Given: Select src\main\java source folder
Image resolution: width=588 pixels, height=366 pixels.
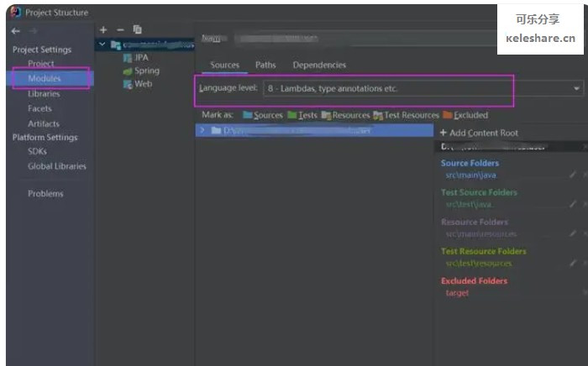Looking at the screenshot, I should pyautogui.click(x=470, y=175).
